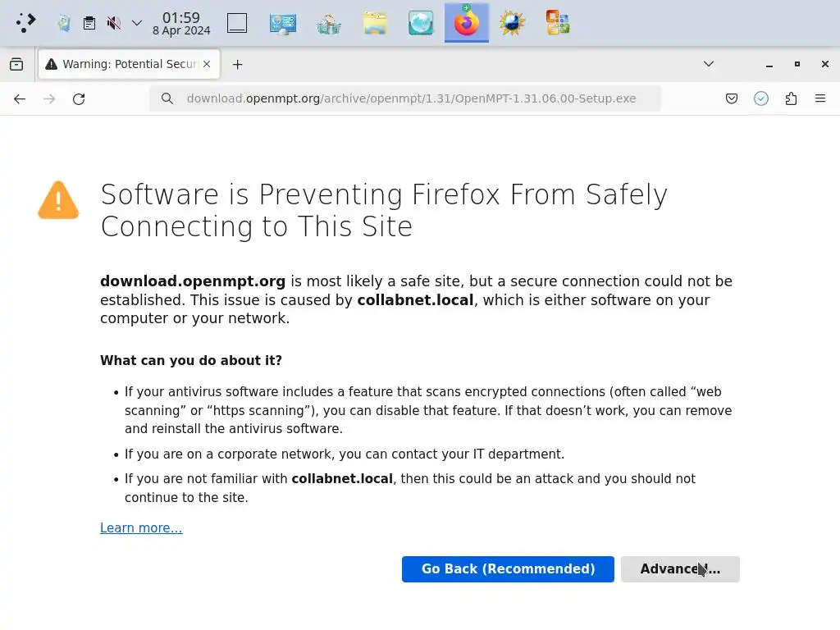Follow the Learn more… link

141,527
